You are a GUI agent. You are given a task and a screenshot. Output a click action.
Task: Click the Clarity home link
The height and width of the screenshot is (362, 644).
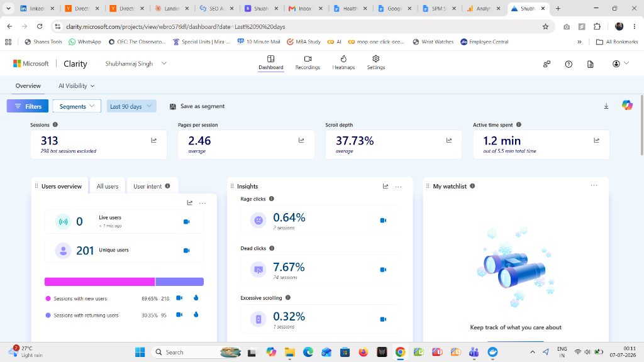pyautogui.click(x=75, y=63)
